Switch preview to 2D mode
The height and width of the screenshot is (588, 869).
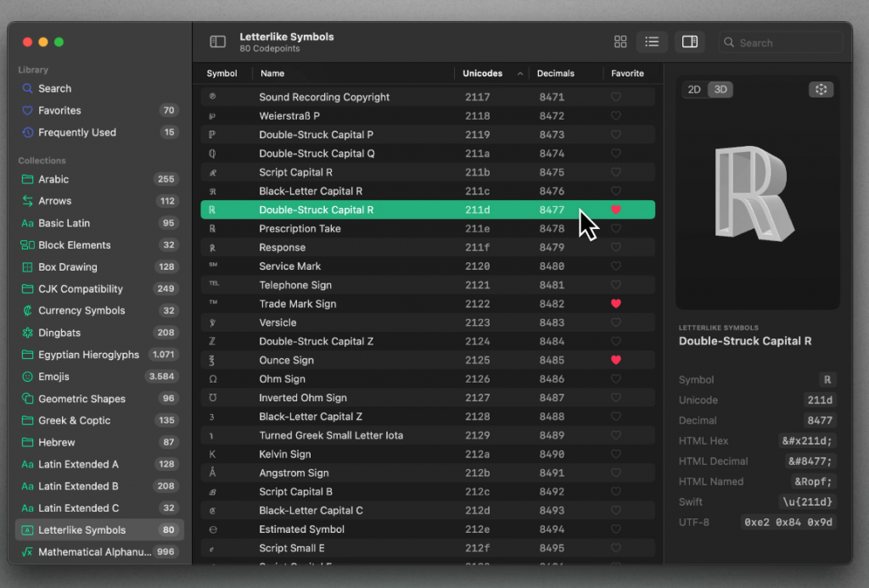[694, 90]
